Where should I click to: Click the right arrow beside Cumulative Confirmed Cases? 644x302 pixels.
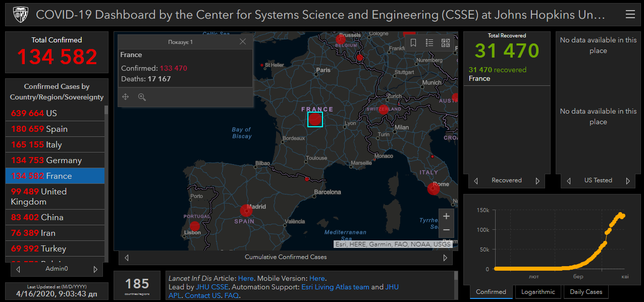[x=445, y=258]
